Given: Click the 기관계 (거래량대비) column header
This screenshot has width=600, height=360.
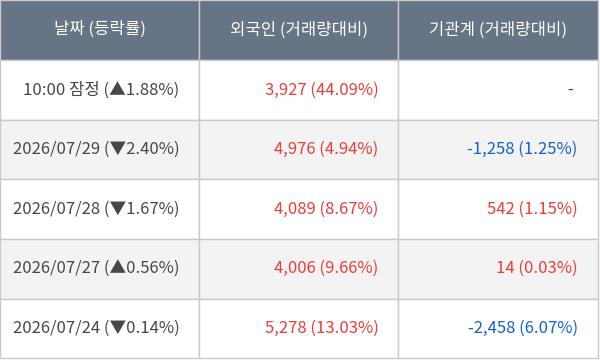Looking at the screenshot, I should [x=498, y=29].
